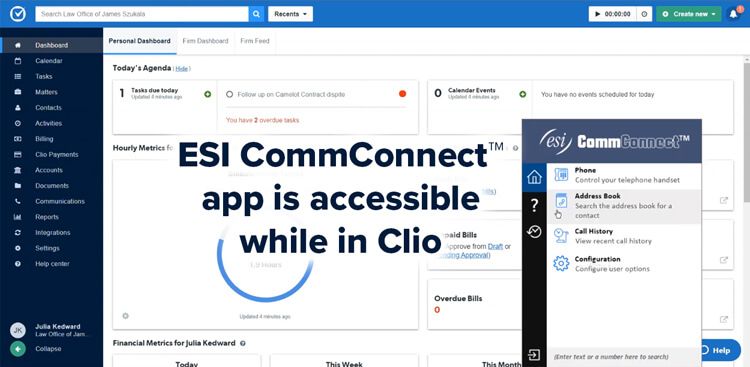Image resolution: width=750 pixels, height=367 pixels.
Task: Switch to Personal Dashboard tab
Action: [139, 41]
